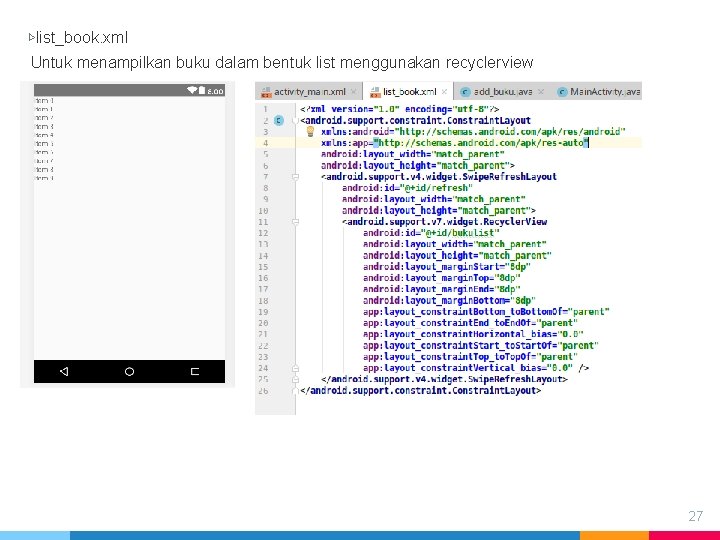Viewport: 720px width, 540px height.
Task: Click the XML file icon on list_book.xml tab
Action: 375,92
